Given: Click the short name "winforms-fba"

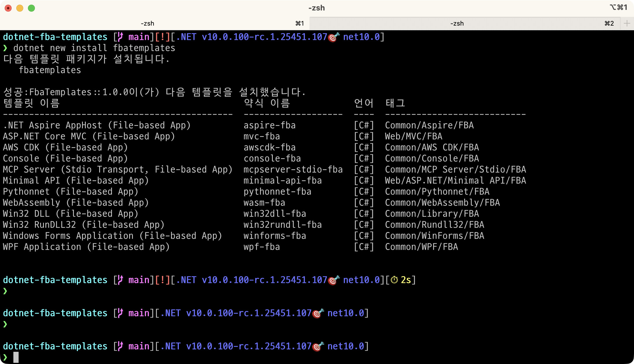Looking at the screenshot, I should 275,236.
